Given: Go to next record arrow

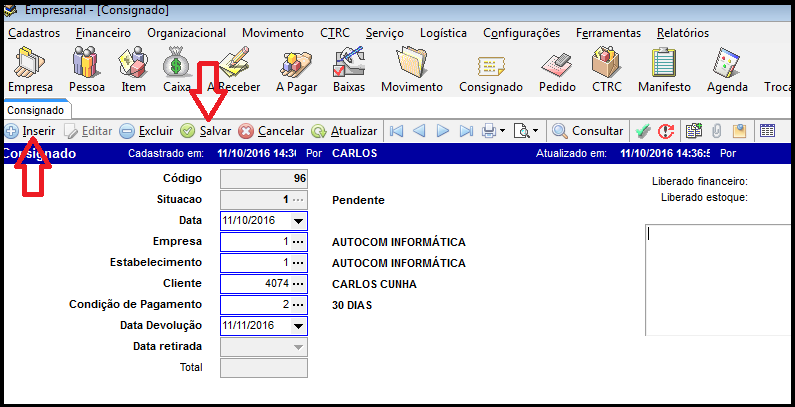Looking at the screenshot, I should (x=443, y=131).
